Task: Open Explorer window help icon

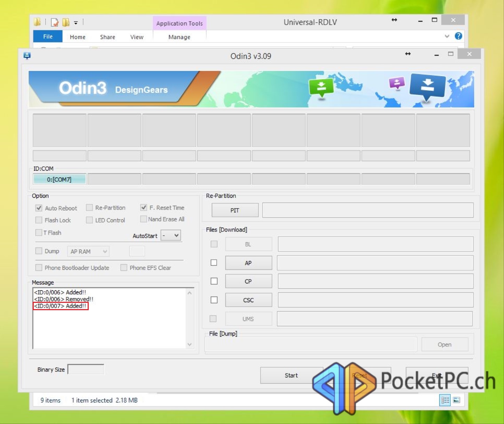Action: coord(458,36)
